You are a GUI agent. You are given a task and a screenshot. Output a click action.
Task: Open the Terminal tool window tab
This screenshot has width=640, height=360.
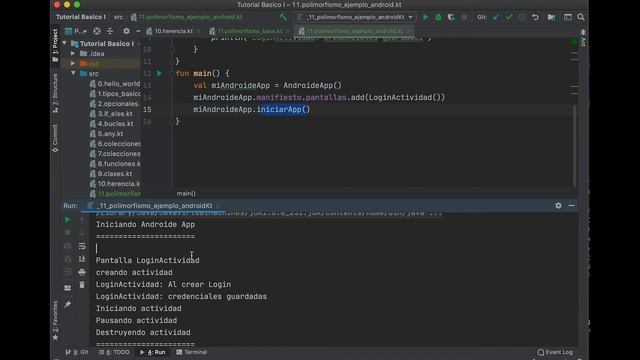[191, 352]
